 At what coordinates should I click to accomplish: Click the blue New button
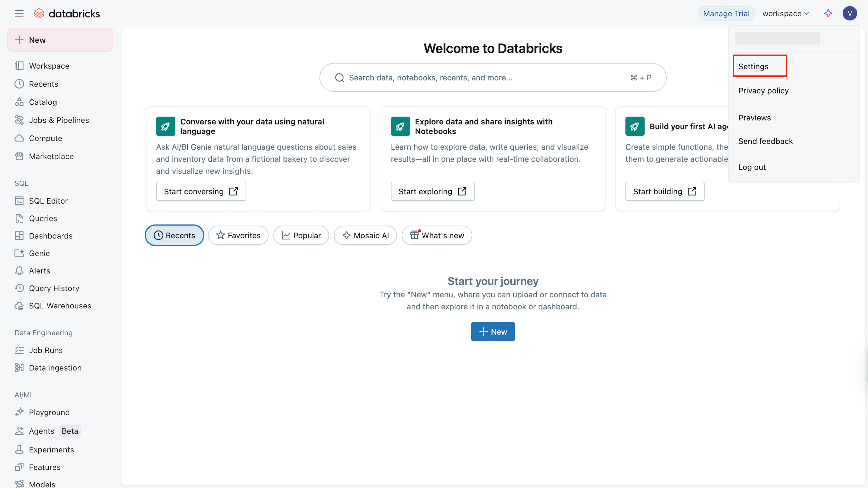tap(493, 332)
